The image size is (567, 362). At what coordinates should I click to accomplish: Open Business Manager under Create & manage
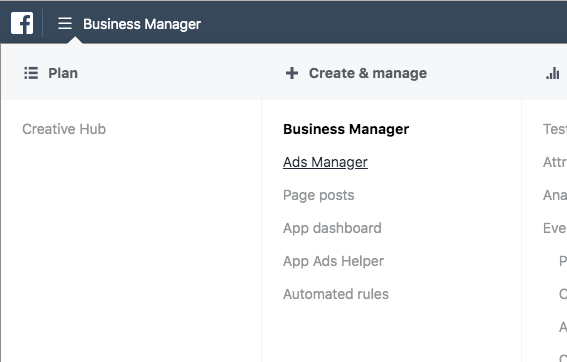point(346,129)
